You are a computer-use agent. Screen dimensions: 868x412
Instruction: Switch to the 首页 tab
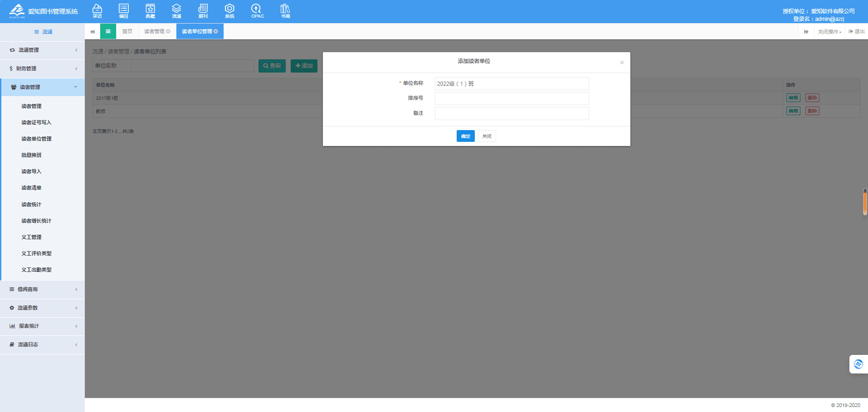pos(127,31)
